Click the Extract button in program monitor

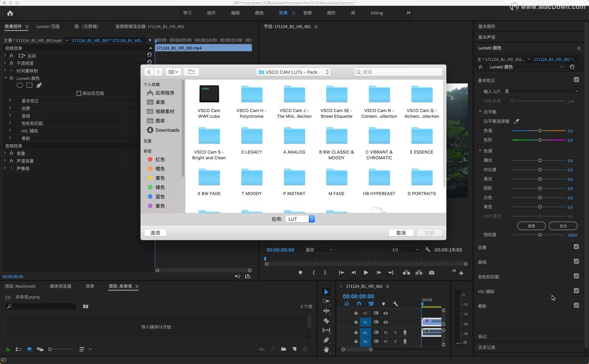(x=419, y=273)
